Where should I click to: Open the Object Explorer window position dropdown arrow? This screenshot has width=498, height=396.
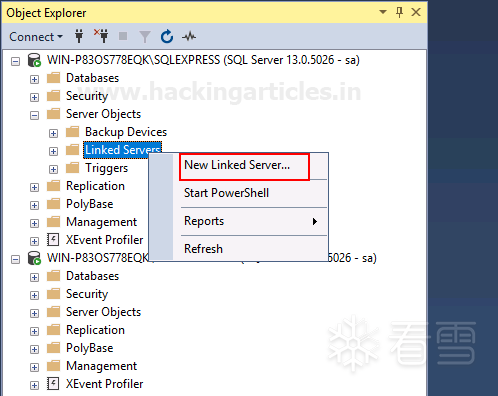(x=383, y=12)
